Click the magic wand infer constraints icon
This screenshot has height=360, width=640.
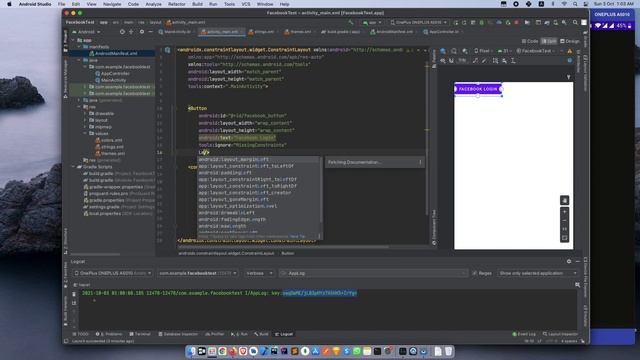pyautogui.click(x=484, y=61)
